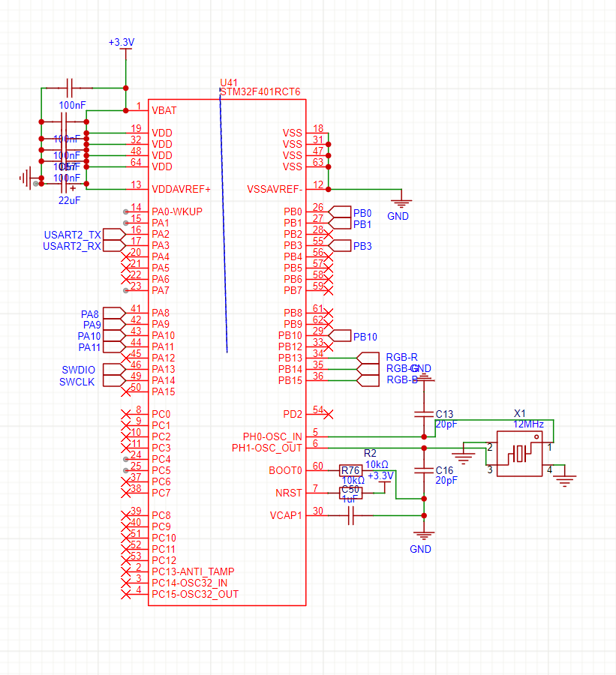Select the VSSAVREF- pin label
This screenshot has height=675, width=616.
275,190
